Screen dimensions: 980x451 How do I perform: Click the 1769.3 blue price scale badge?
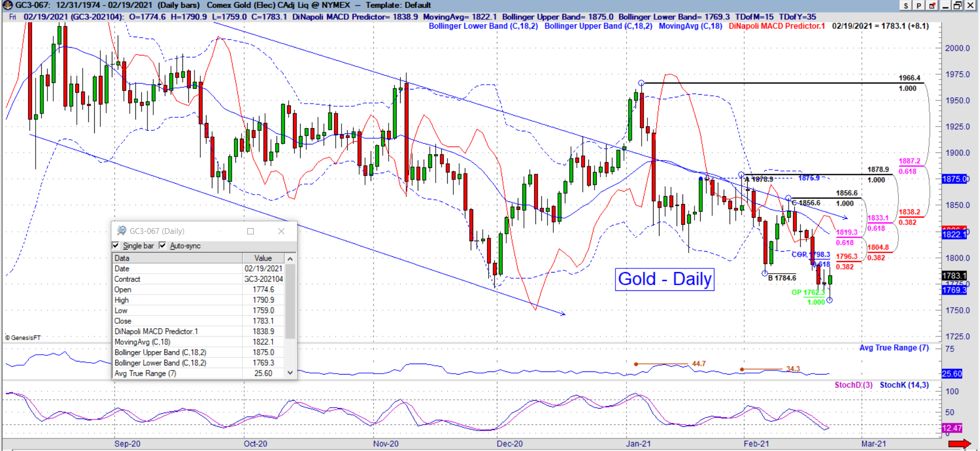pos(954,290)
